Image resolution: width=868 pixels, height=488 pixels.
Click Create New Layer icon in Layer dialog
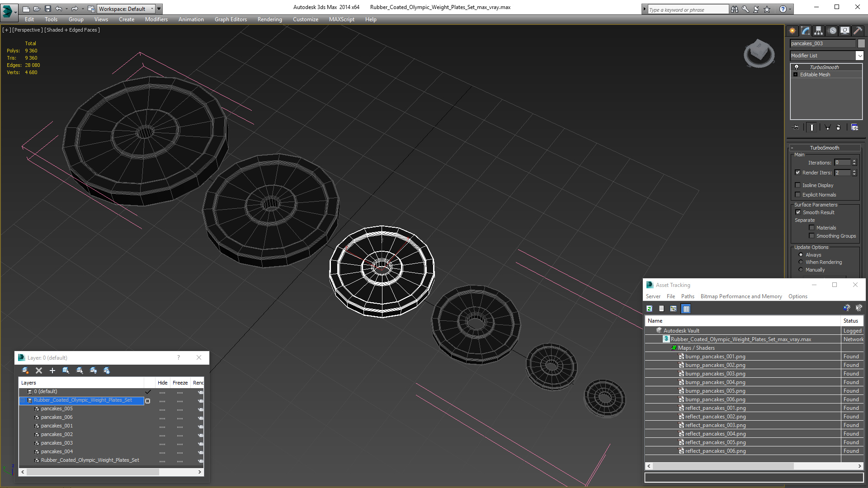(25, 371)
